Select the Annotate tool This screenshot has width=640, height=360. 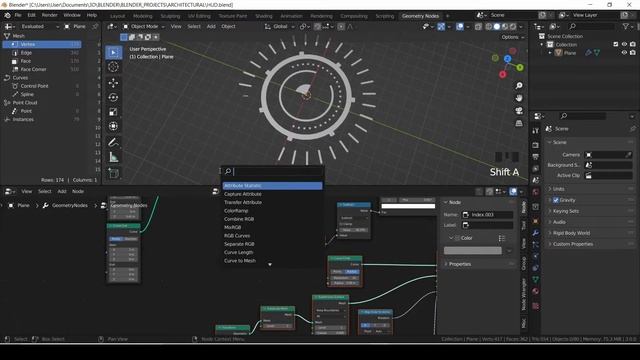tap(113, 142)
